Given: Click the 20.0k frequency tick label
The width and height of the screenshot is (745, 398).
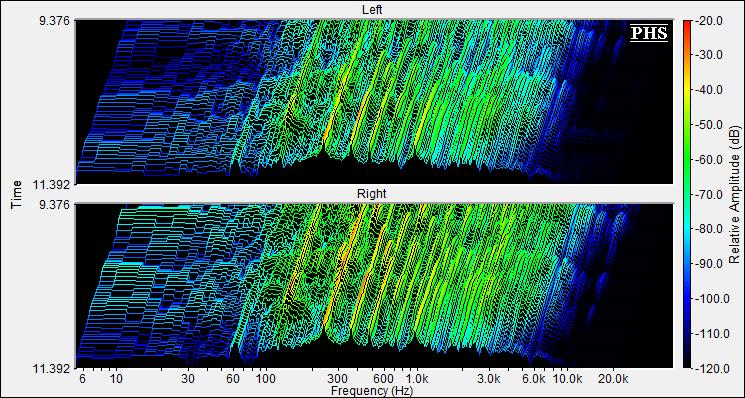Looking at the screenshot, I should pyautogui.click(x=613, y=379).
